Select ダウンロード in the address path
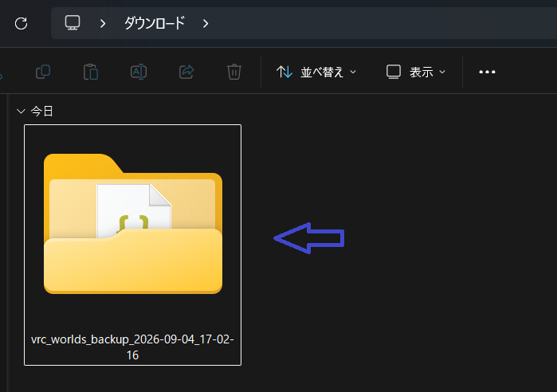 [x=155, y=23]
